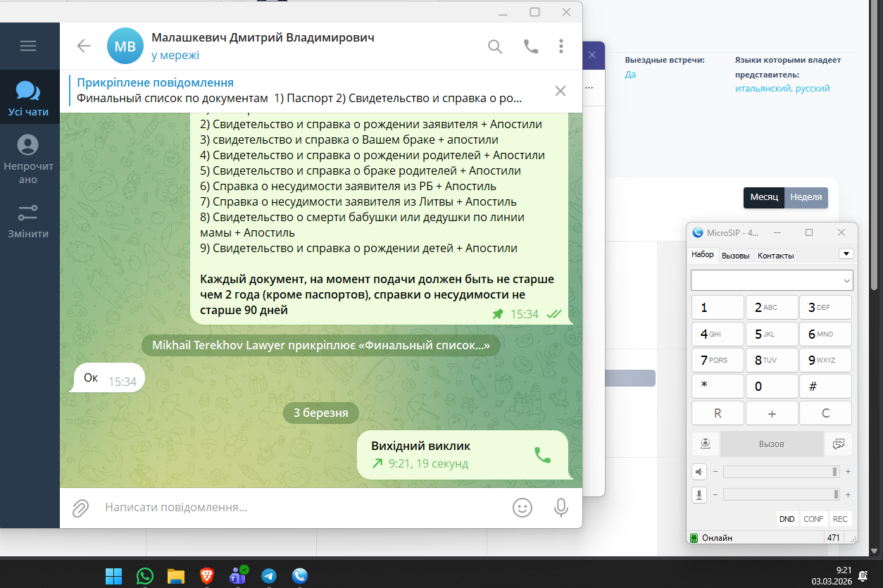Open the three-dot chat options menu
Image resolution: width=883 pixels, height=588 pixels.
561,46
